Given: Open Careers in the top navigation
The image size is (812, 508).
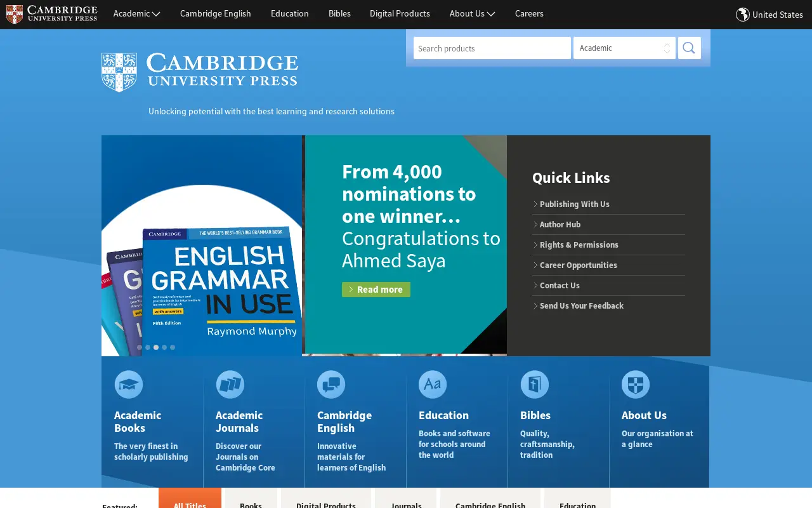Looking at the screenshot, I should (x=529, y=13).
